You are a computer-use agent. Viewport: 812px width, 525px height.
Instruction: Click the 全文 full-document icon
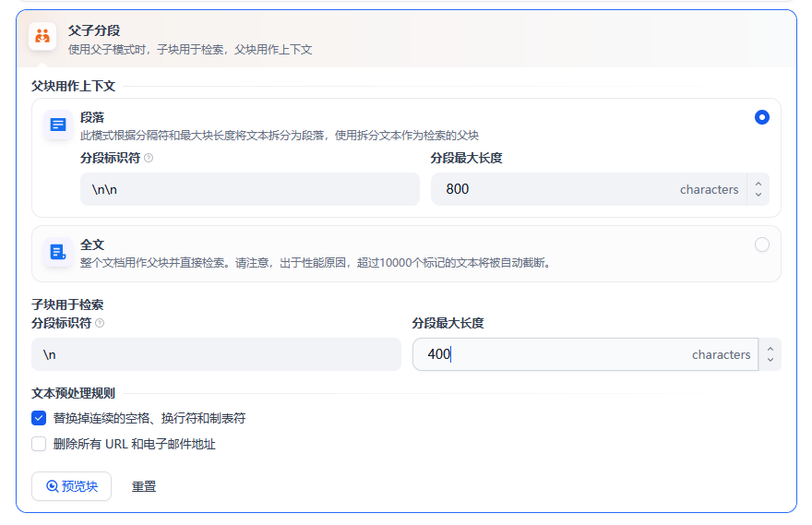(58, 252)
